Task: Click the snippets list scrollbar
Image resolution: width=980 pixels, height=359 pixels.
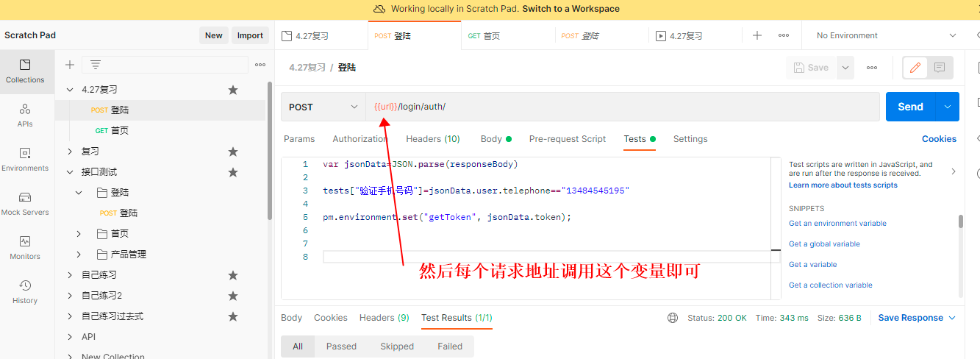Action: pos(960,222)
